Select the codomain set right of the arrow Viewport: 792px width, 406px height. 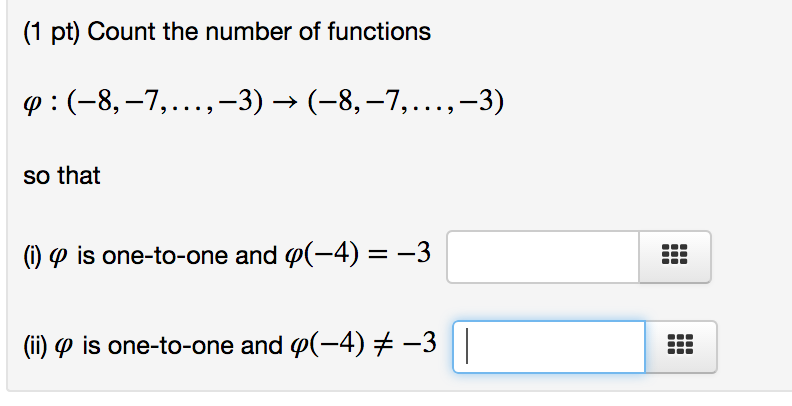[x=406, y=102]
